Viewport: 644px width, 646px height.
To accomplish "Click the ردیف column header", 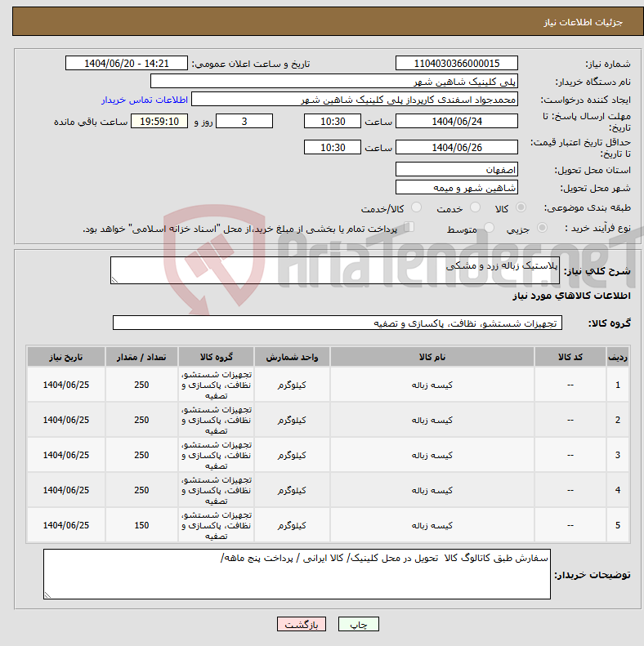I will (618, 357).
